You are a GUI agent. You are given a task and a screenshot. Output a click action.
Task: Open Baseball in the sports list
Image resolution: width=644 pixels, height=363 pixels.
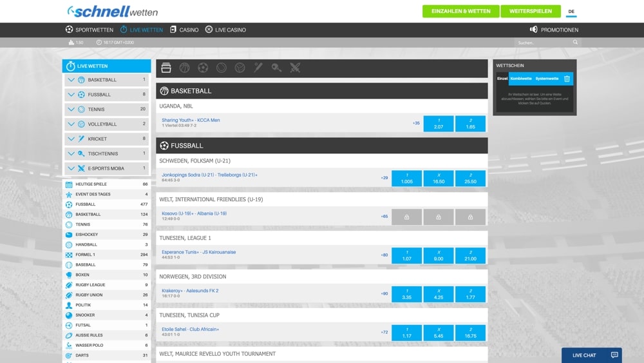coord(107,265)
